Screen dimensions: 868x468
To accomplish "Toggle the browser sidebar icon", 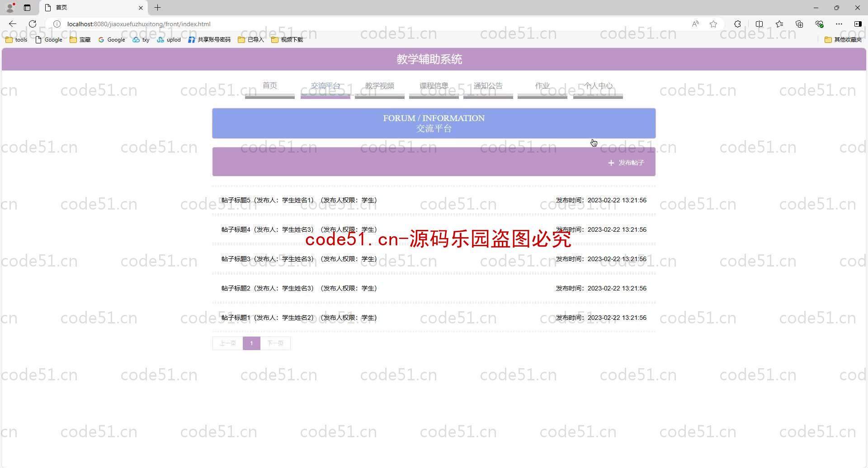I will click(858, 24).
